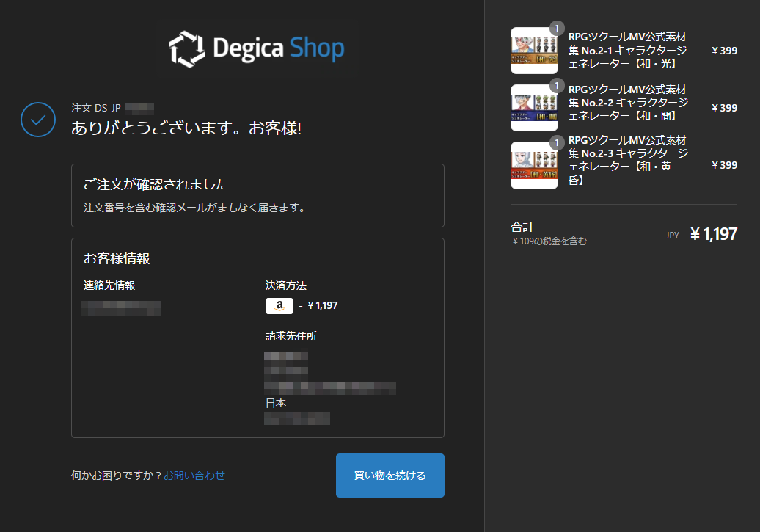
Task: Click product title No.2-1 キャラクタージェネレーター【和・光】
Action: coord(628,51)
